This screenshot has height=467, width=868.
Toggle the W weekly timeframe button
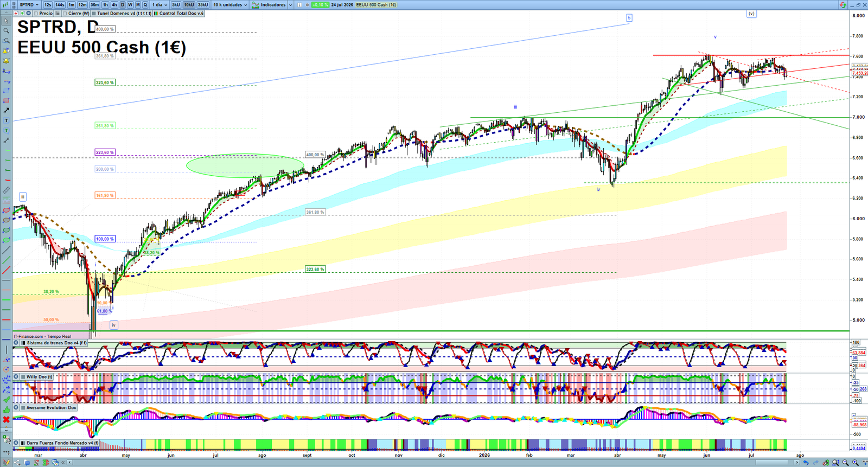(x=130, y=4)
